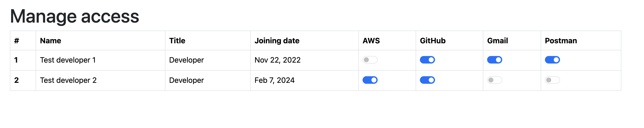This screenshot has width=644, height=128.
Task: Click the GitHub column header
Action: [433, 41]
